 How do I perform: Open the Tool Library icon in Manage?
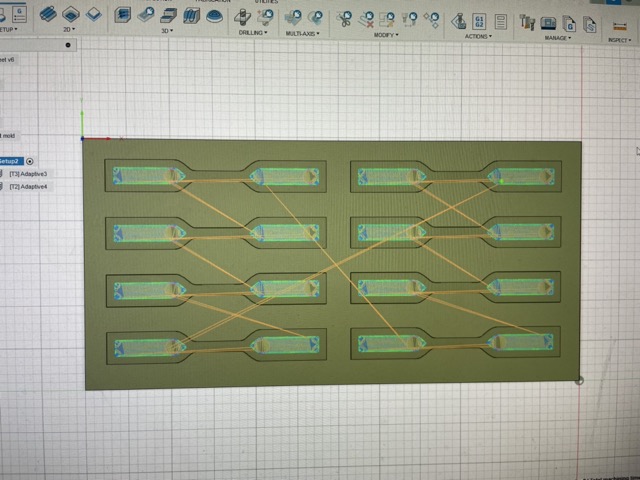(527, 22)
